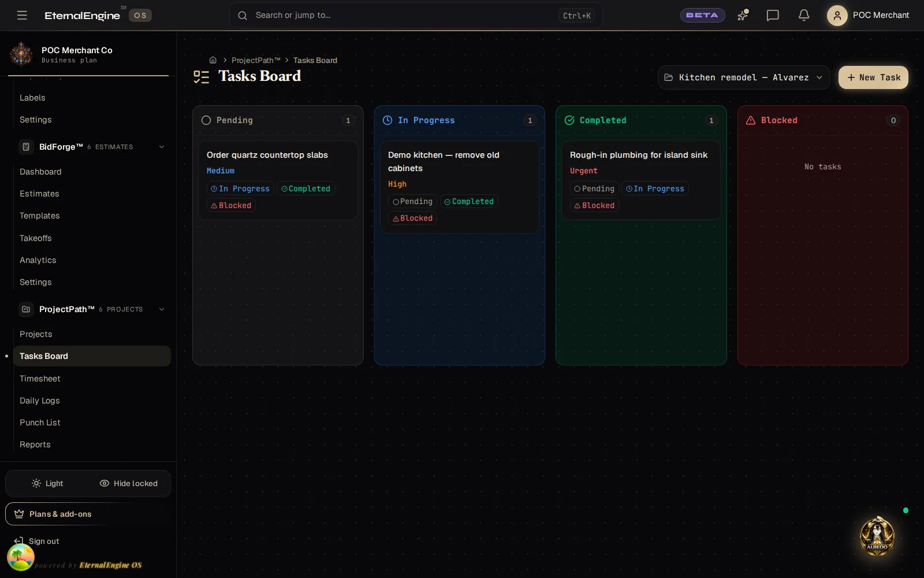Open Daily Logs in sidebar
The height and width of the screenshot is (578, 924).
tap(92, 401)
